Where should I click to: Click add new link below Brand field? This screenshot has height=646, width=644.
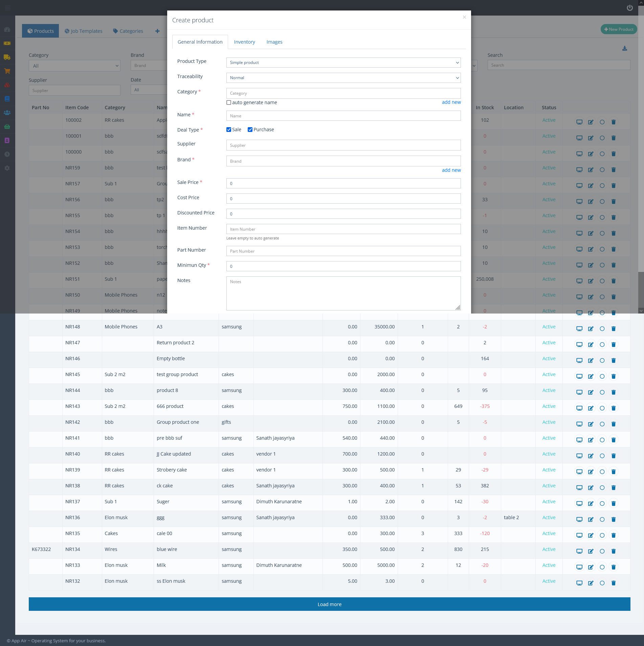451,170
